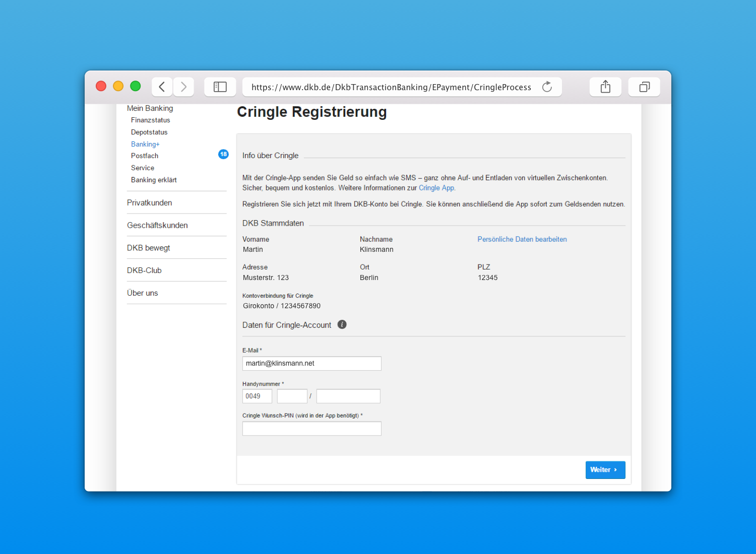Follow the Cringle App link

437,188
